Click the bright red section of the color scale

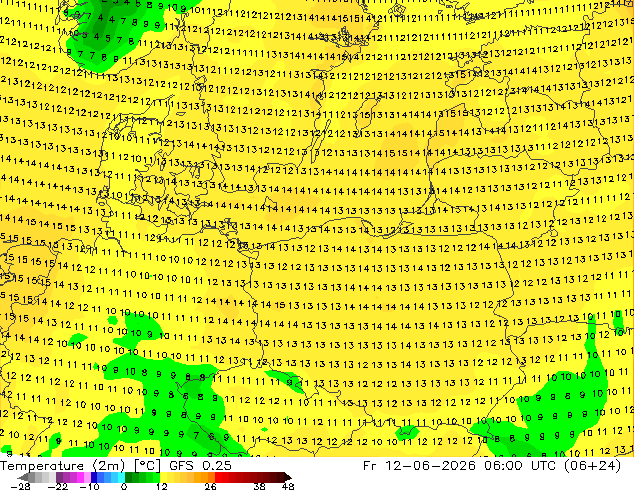(x=222, y=477)
